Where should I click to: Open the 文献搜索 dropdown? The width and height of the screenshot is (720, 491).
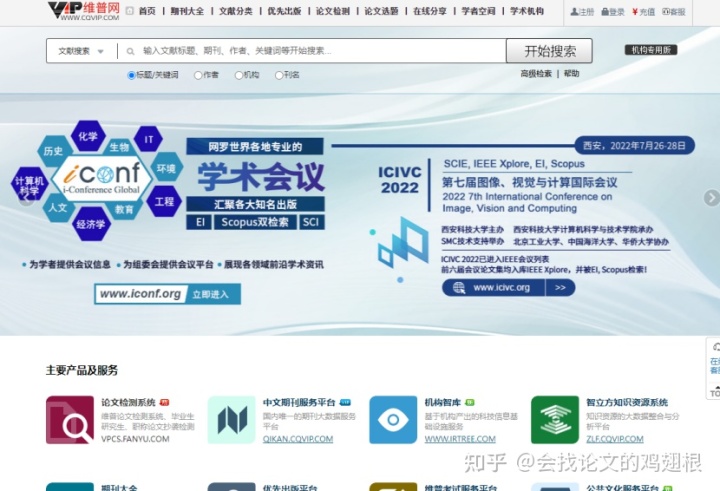click(81, 51)
